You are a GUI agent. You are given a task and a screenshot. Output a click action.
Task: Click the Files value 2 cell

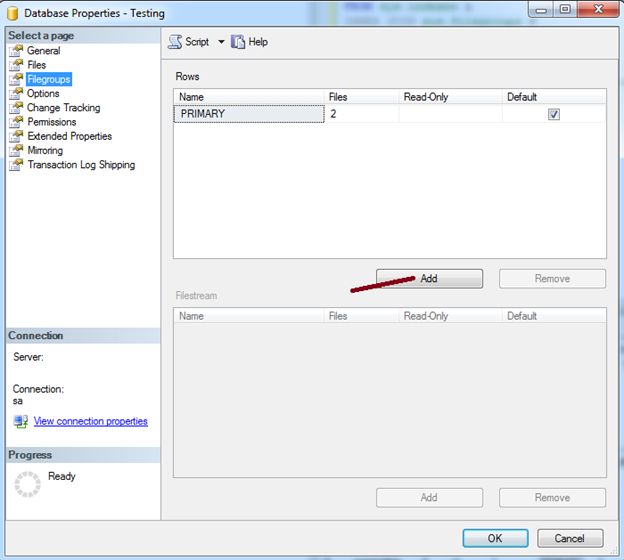click(362, 114)
